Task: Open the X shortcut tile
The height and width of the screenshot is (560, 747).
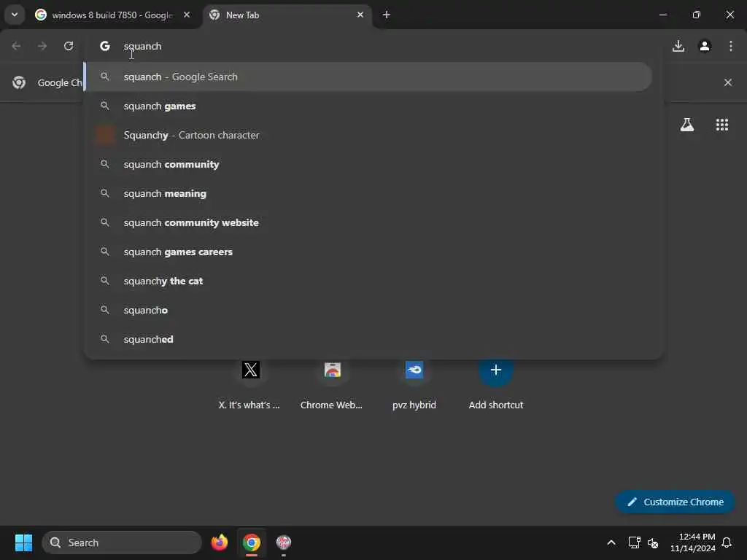Action: pyautogui.click(x=249, y=385)
